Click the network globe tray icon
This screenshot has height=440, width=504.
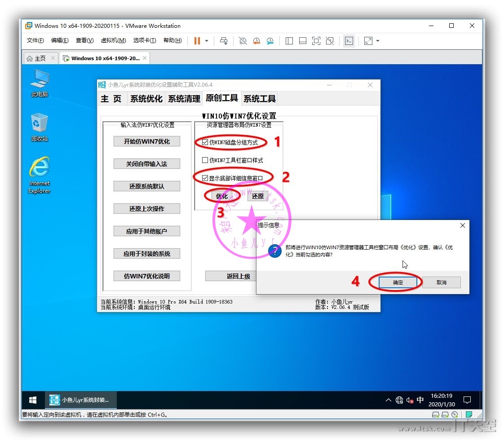pyautogui.click(x=399, y=400)
